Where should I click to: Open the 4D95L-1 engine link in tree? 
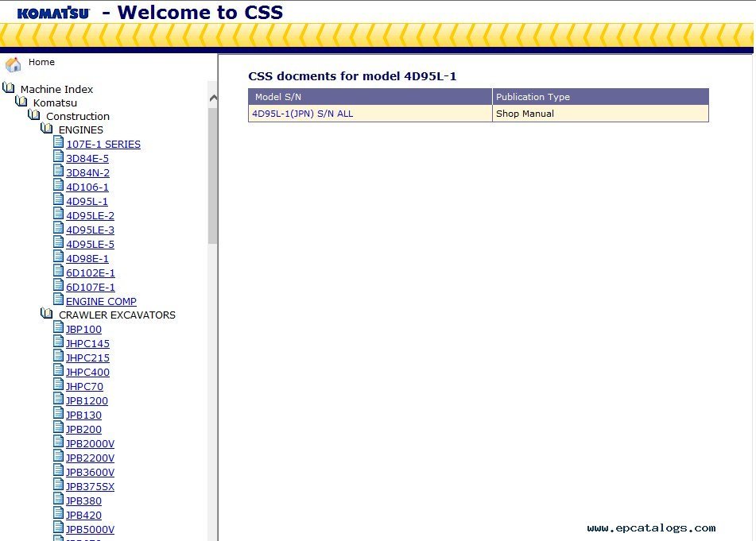87,201
